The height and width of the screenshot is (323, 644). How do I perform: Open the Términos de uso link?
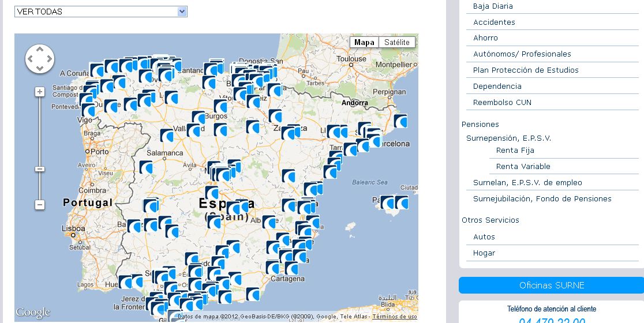(x=395, y=317)
